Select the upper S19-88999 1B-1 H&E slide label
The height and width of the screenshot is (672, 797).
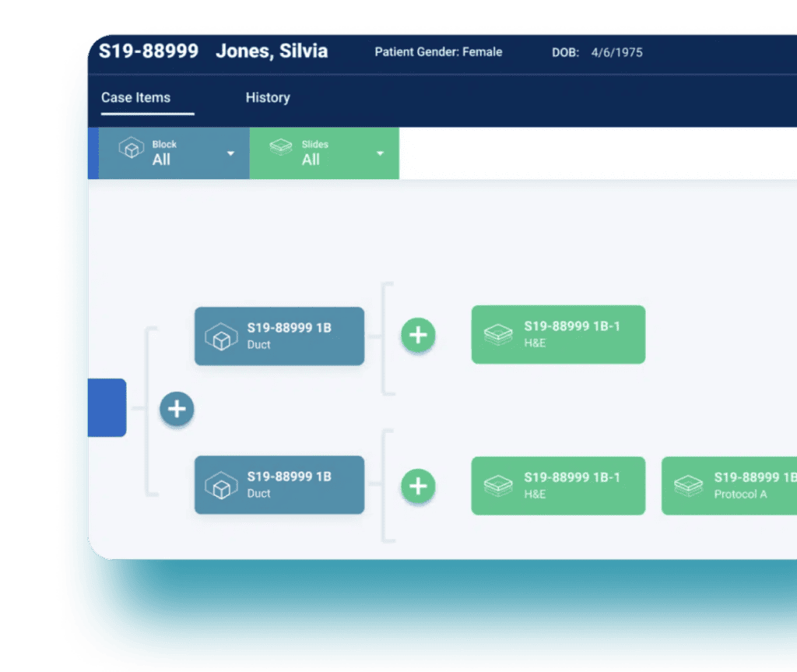coord(572,327)
